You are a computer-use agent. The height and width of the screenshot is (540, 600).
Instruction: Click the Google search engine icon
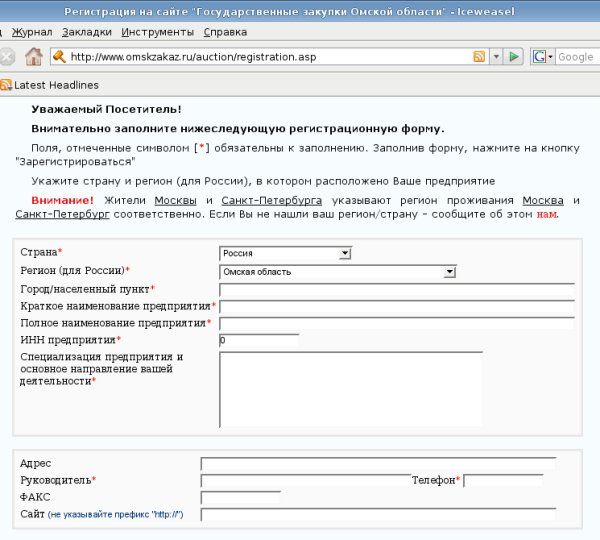[x=541, y=57]
